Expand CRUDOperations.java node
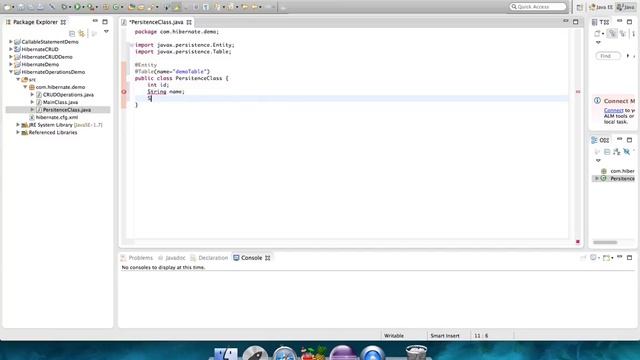640x360 pixels. click(32, 94)
